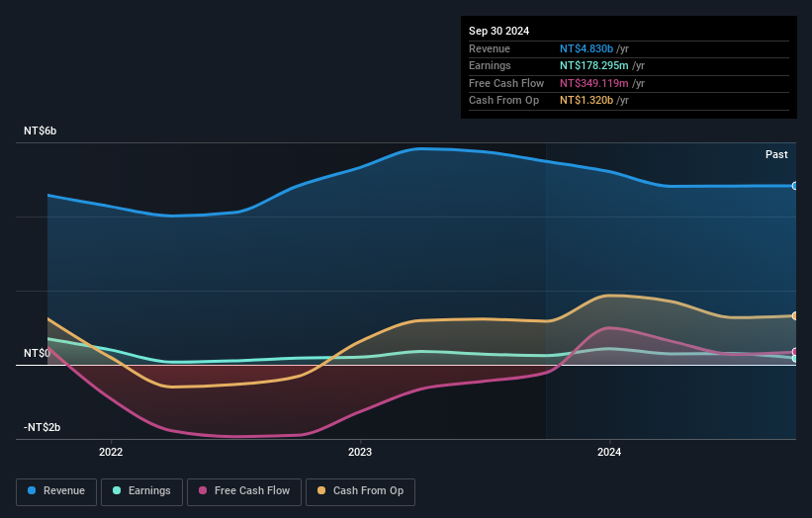Click the Free Cash Flow label in tooltip
The image size is (812, 518).
click(x=506, y=83)
